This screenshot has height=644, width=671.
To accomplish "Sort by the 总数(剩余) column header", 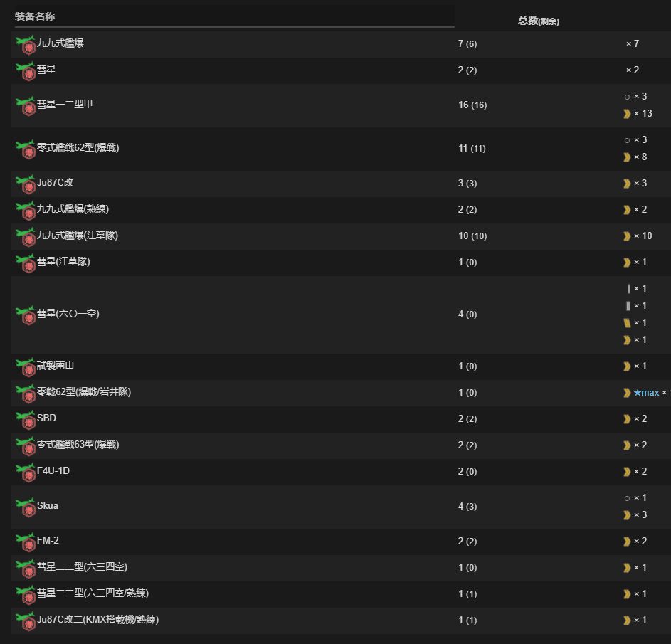I will coord(539,21).
